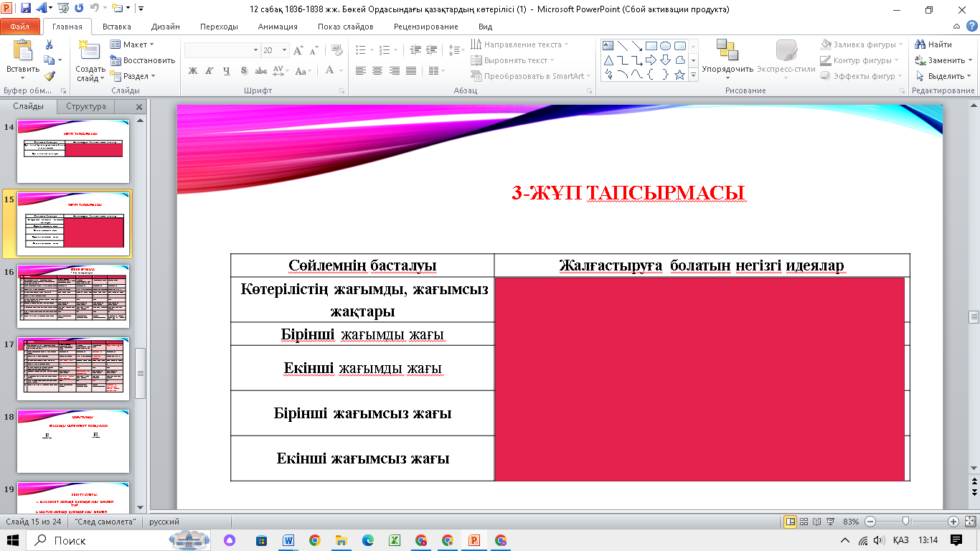Apply bold with the Ж button
The width and height of the screenshot is (980, 551).
pos(193,71)
